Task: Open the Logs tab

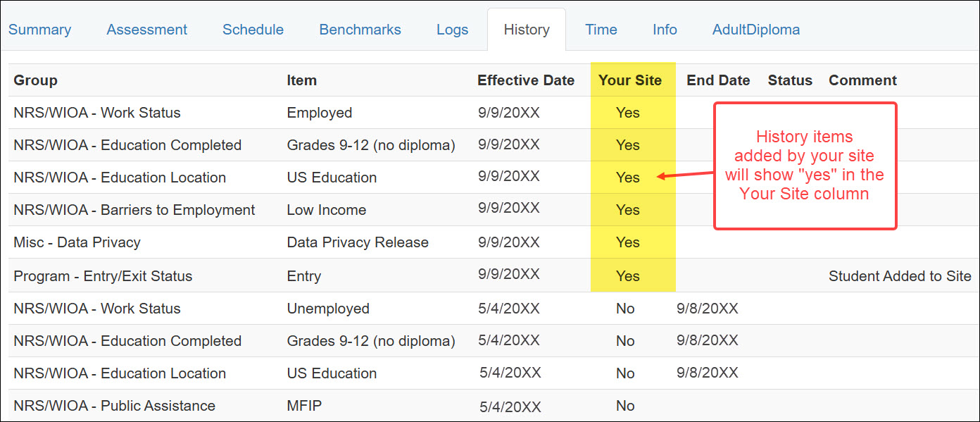Action: [x=452, y=30]
